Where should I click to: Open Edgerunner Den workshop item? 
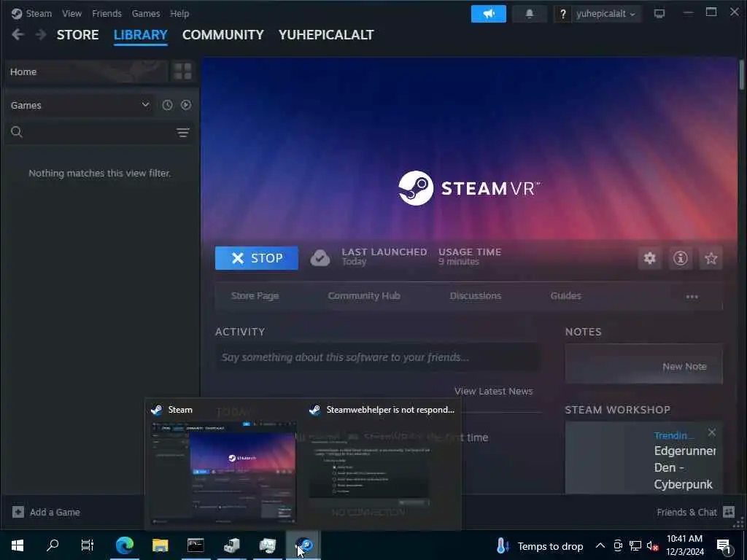coord(684,467)
